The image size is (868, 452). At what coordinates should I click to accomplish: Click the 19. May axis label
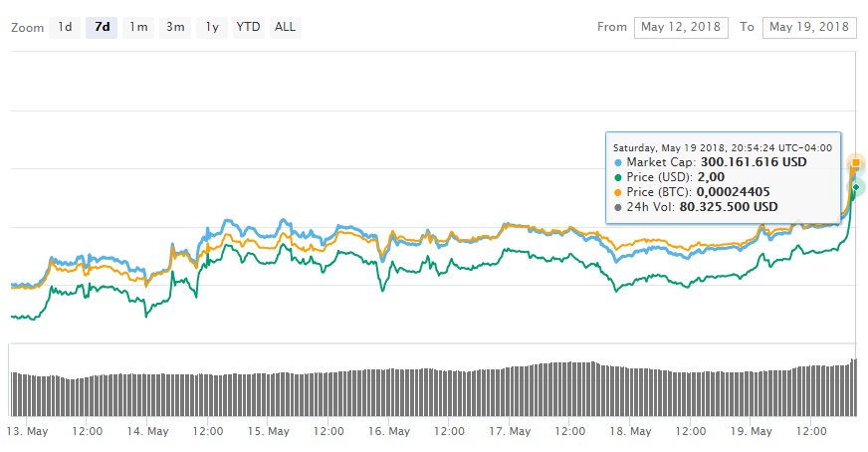tap(752, 431)
